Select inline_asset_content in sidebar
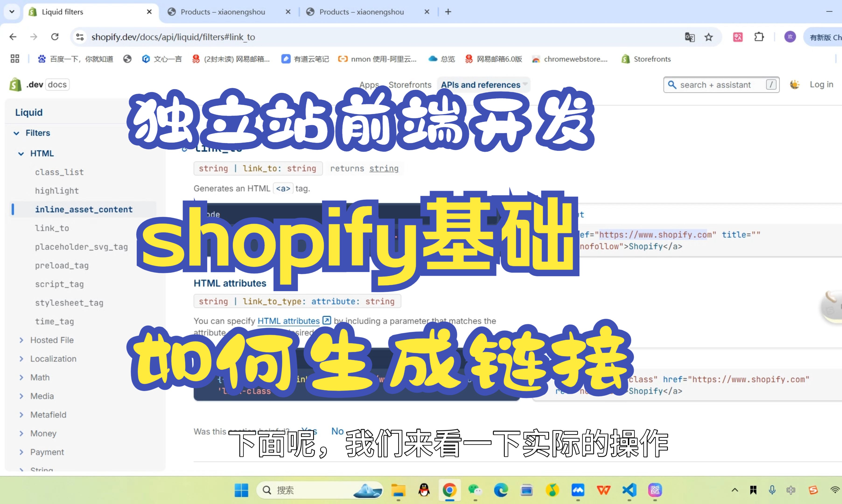The image size is (842, 504). [84, 210]
